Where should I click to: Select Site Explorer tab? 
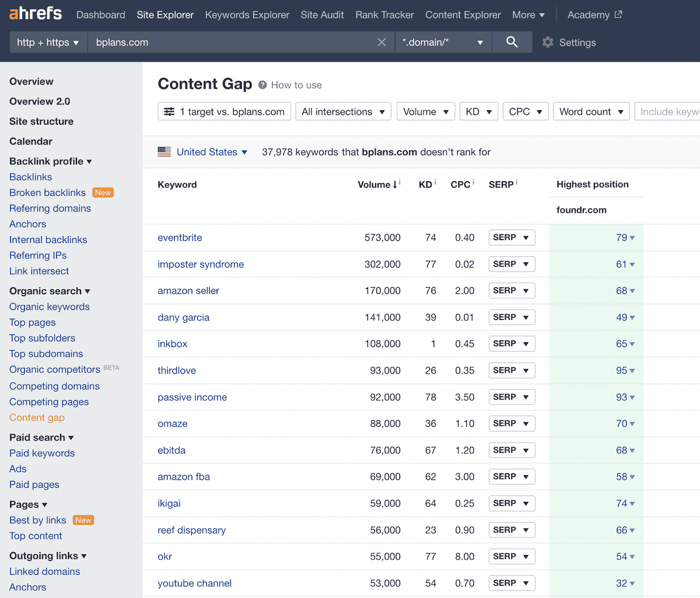tap(165, 15)
